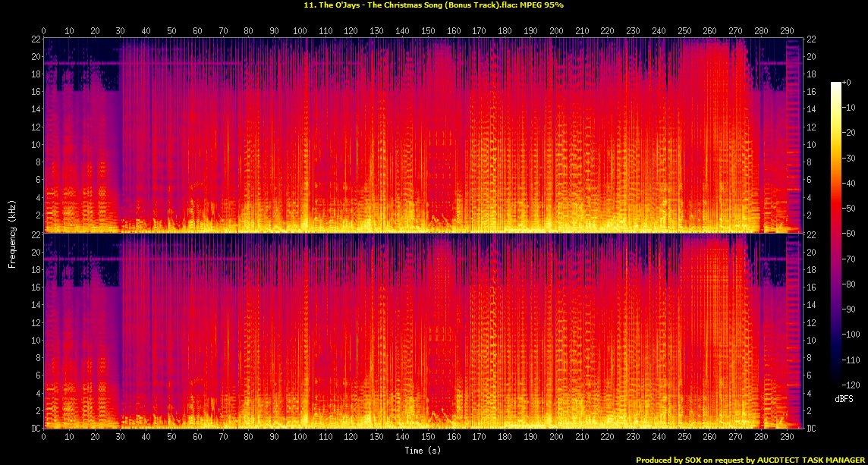
Task: Click the 'Produced by SOX' footer text
Action: (750, 460)
